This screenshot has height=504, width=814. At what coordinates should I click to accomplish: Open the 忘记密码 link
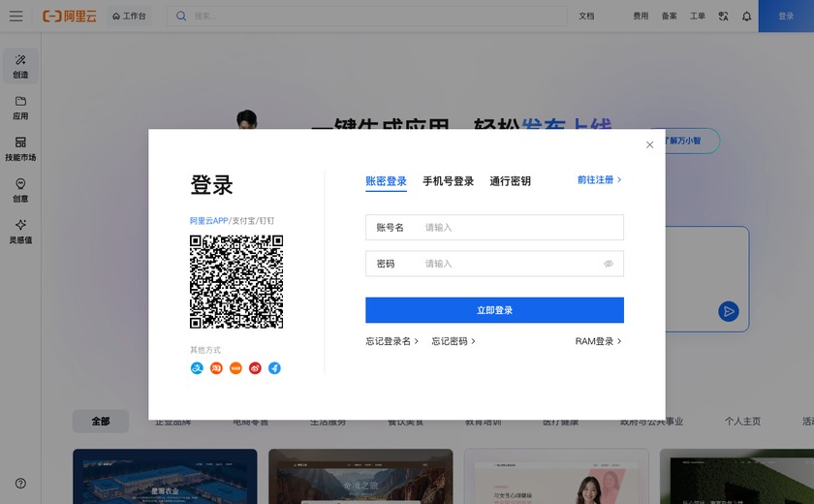coord(454,341)
